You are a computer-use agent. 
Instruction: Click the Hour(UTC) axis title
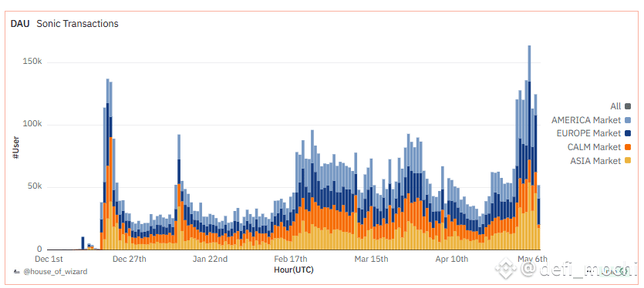coord(294,270)
